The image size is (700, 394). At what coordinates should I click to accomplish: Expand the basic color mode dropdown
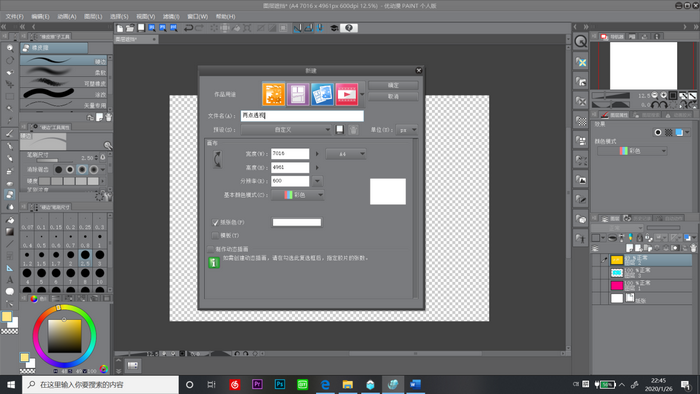pos(298,195)
